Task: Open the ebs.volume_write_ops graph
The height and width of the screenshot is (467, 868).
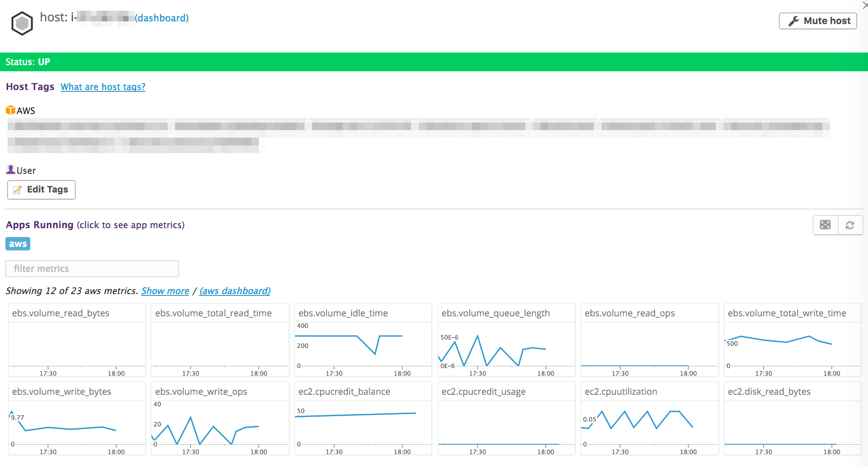Action: (220, 418)
